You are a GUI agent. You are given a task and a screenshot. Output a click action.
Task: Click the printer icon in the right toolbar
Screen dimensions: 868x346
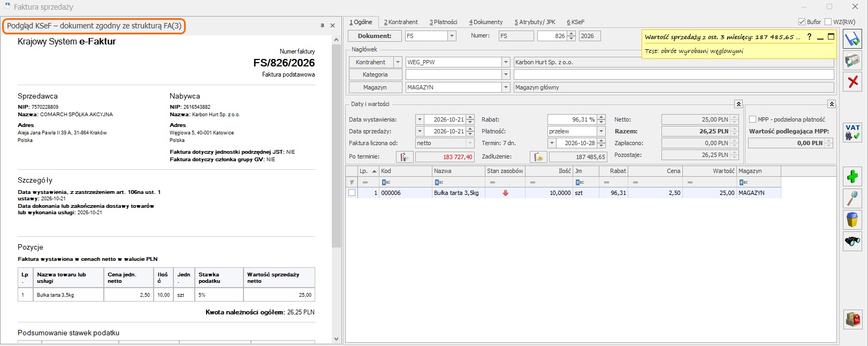click(852, 60)
